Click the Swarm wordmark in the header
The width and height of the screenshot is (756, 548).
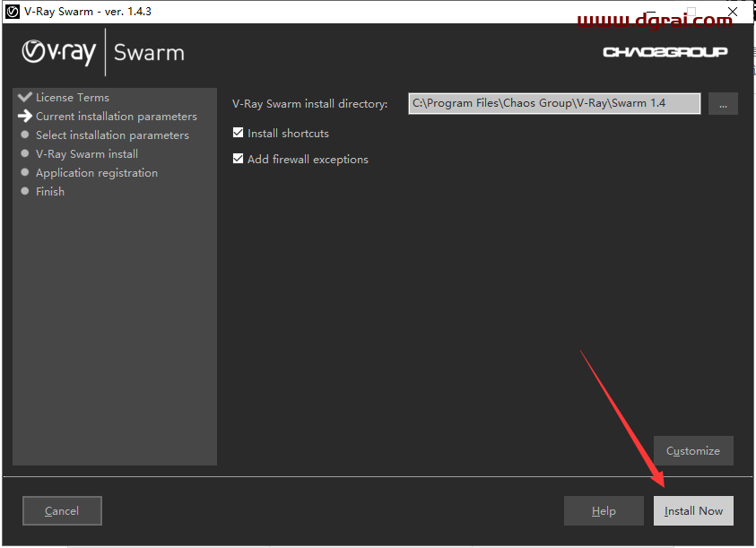pyautogui.click(x=149, y=53)
